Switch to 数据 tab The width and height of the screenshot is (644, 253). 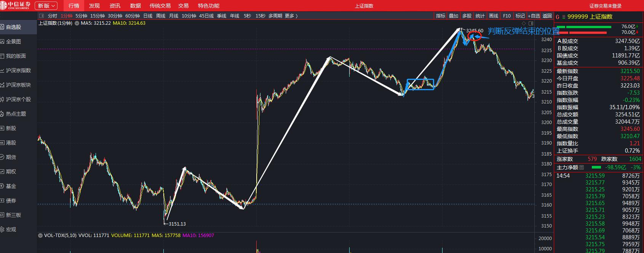coord(136,6)
